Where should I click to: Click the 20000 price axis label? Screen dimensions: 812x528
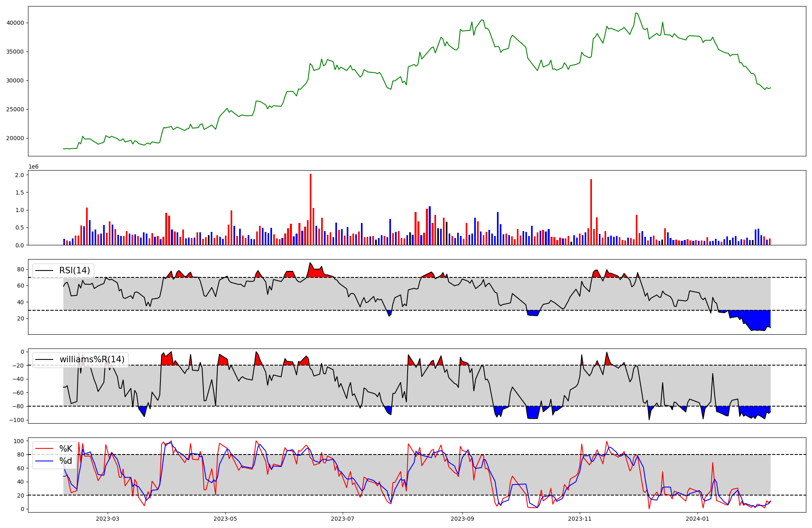(x=15, y=138)
